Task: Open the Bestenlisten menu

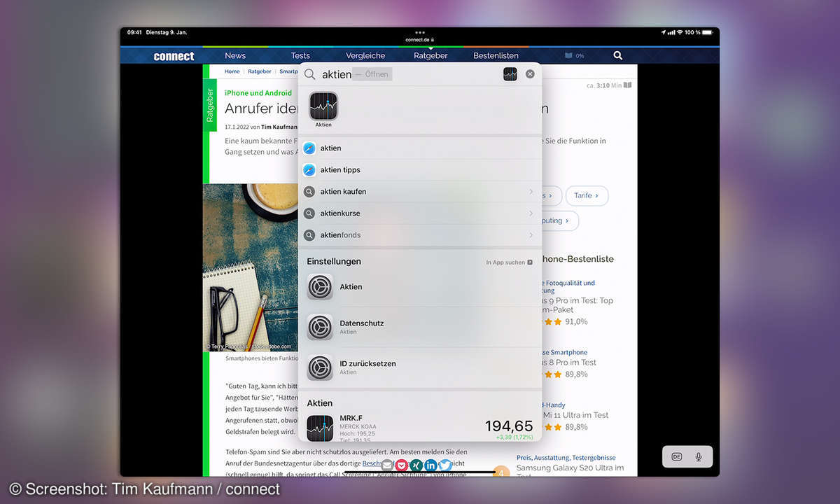Action: (496, 55)
